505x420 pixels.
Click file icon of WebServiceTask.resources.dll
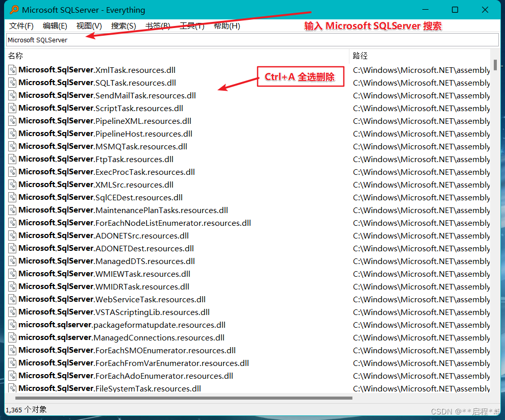point(12,299)
